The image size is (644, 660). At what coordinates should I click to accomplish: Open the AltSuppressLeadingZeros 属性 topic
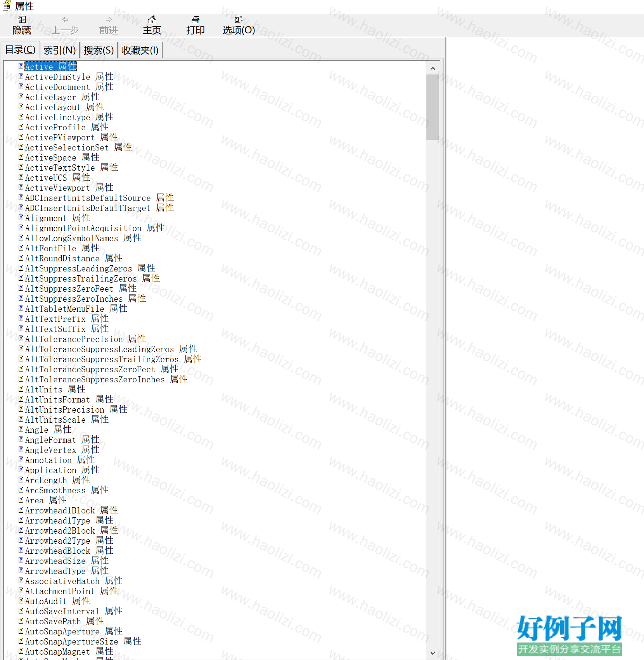[x=90, y=268]
